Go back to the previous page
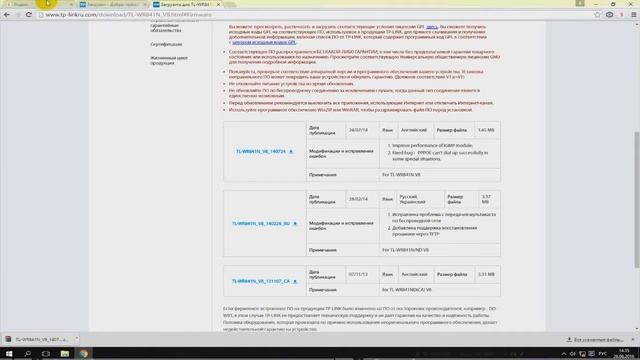Image resolution: width=640 pixels, height=360 pixels. (x=7, y=15)
